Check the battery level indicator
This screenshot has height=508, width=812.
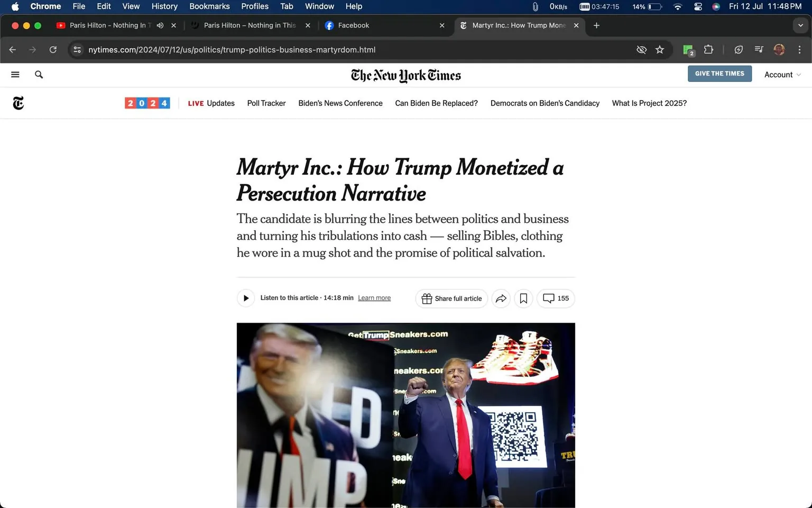pyautogui.click(x=653, y=7)
